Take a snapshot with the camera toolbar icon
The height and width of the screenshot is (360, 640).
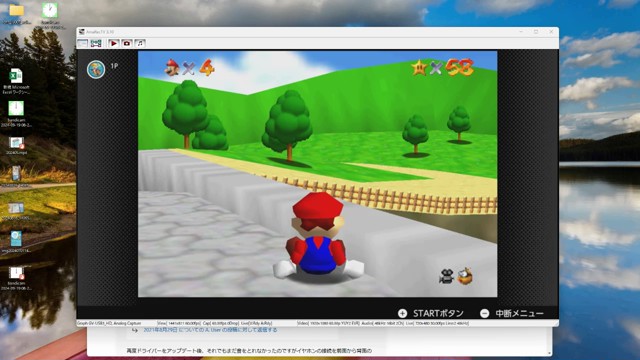[127, 43]
